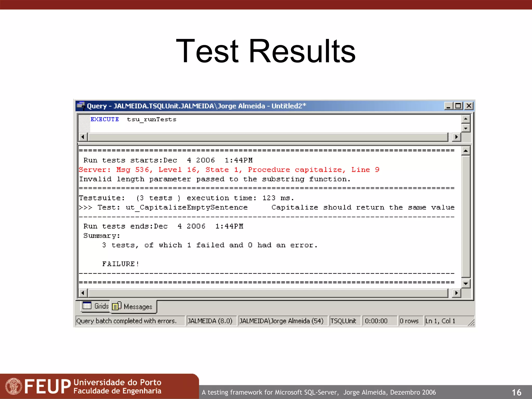
Task: Click the 0:00:00 elapsed time status entry
Action: pos(380,321)
